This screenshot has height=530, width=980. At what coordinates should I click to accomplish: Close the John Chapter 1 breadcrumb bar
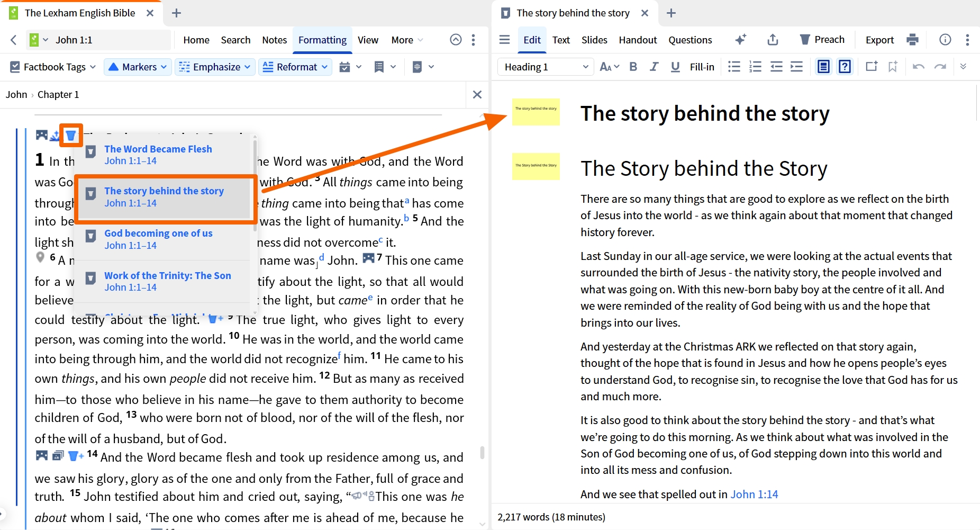tap(477, 94)
